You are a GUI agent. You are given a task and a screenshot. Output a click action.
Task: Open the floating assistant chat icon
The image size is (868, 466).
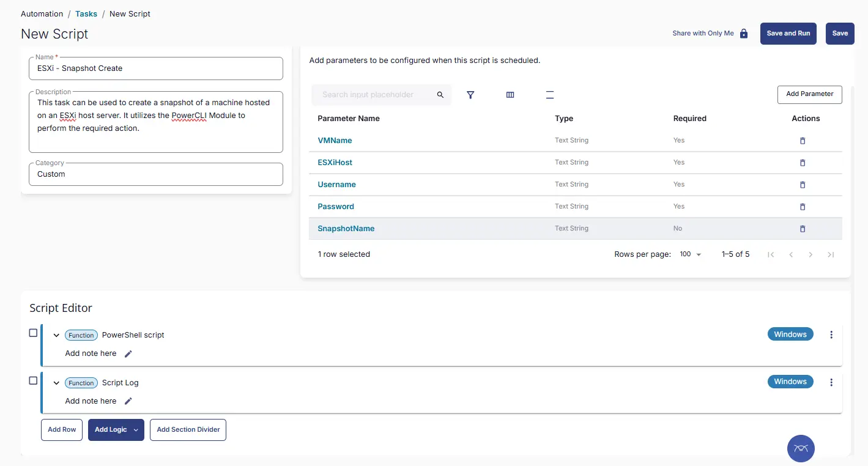coord(801,448)
